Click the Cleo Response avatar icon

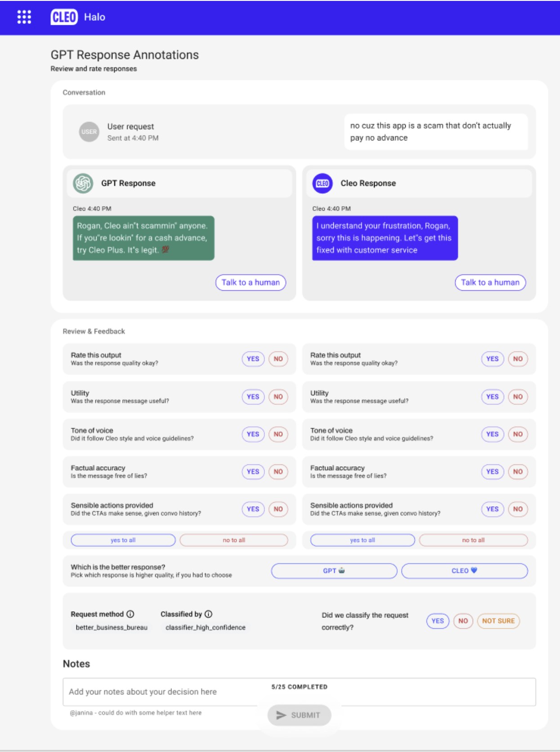pos(323,183)
